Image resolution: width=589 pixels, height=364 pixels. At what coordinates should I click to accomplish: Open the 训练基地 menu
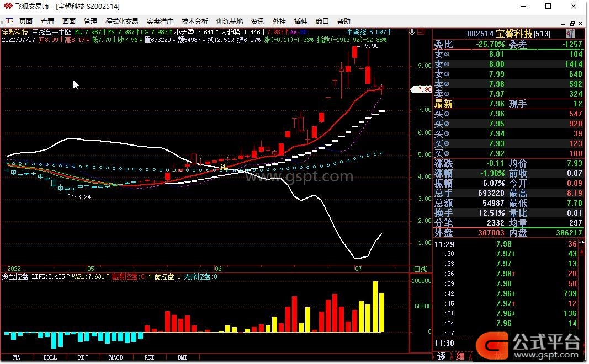tap(230, 22)
